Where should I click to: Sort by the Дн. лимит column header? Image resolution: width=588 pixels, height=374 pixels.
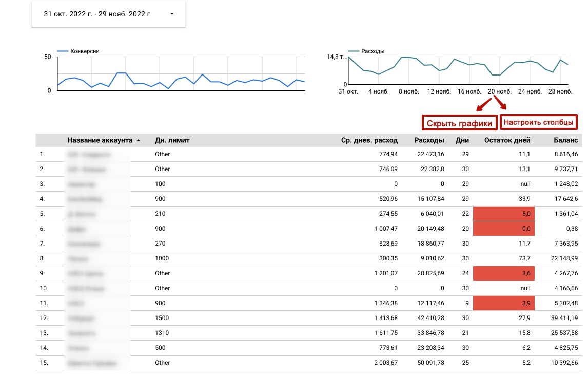[172, 140]
